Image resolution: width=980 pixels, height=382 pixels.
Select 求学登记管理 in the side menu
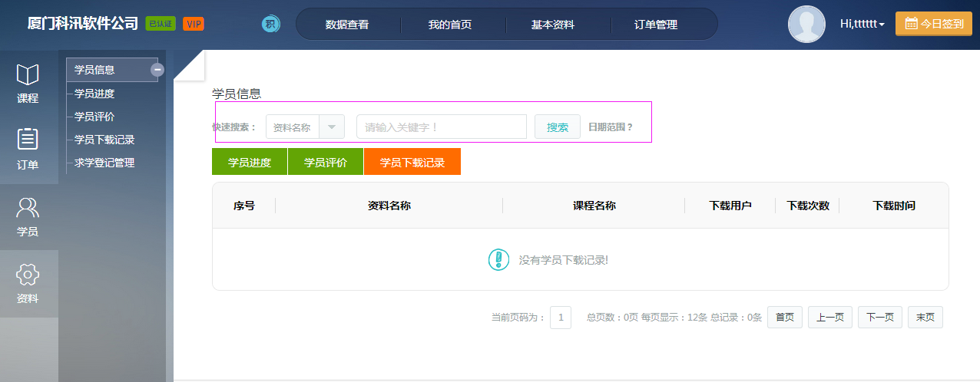(104, 163)
